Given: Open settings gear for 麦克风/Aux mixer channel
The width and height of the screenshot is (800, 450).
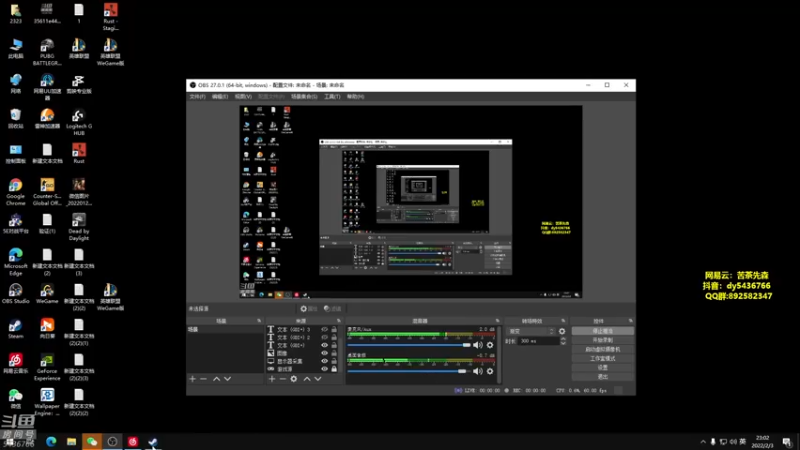Looking at the screenshot, I should point(490,345).
